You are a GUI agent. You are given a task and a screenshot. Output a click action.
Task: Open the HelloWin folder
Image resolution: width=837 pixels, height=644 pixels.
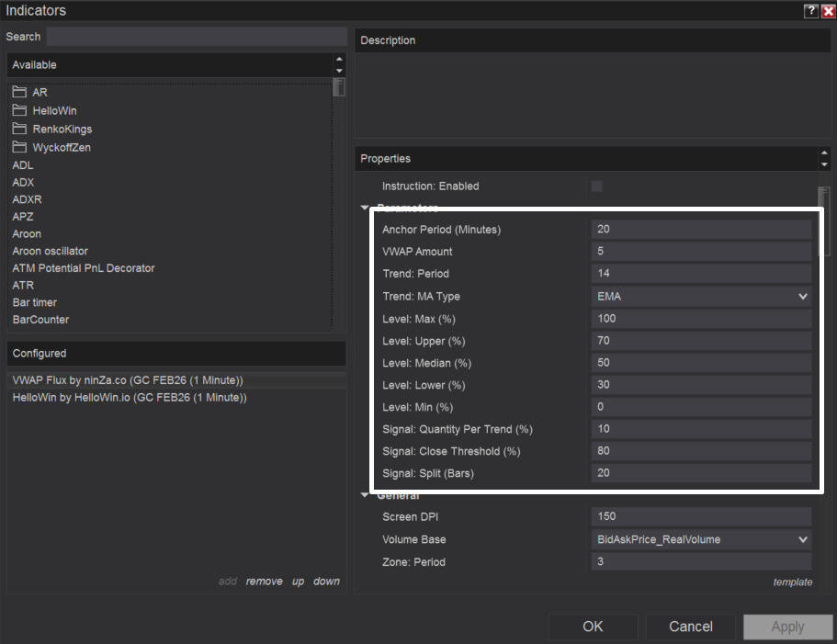pyautogui.click(x=54, y=111)
